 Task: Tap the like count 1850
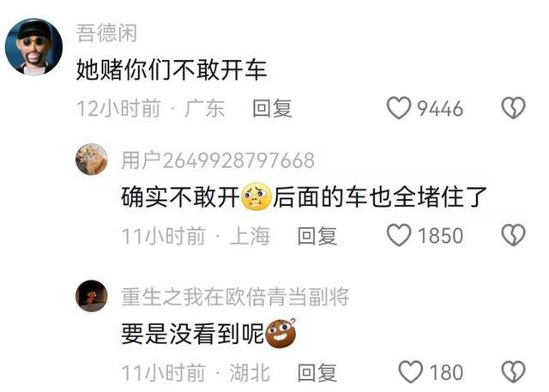click(x=440, y=236)
